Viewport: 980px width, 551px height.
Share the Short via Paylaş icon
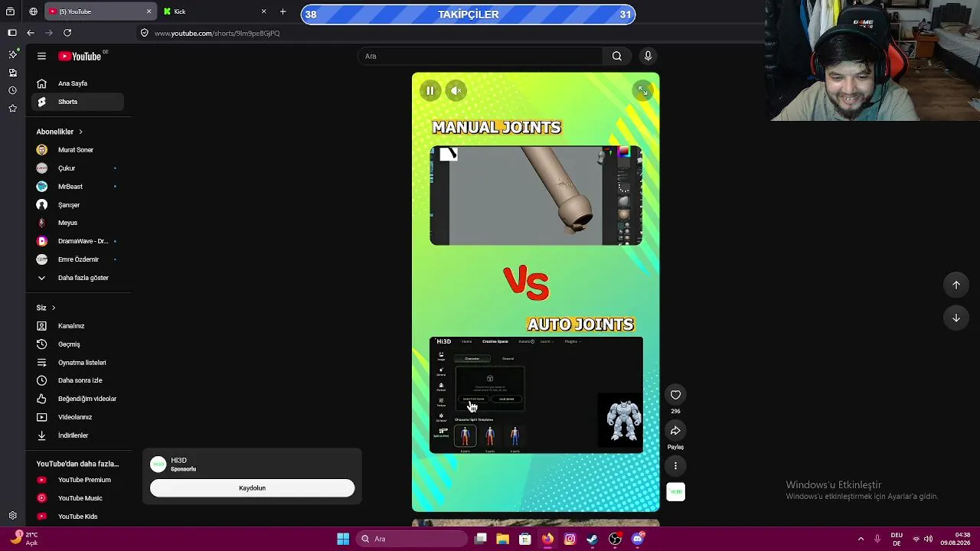pos(675,431)
